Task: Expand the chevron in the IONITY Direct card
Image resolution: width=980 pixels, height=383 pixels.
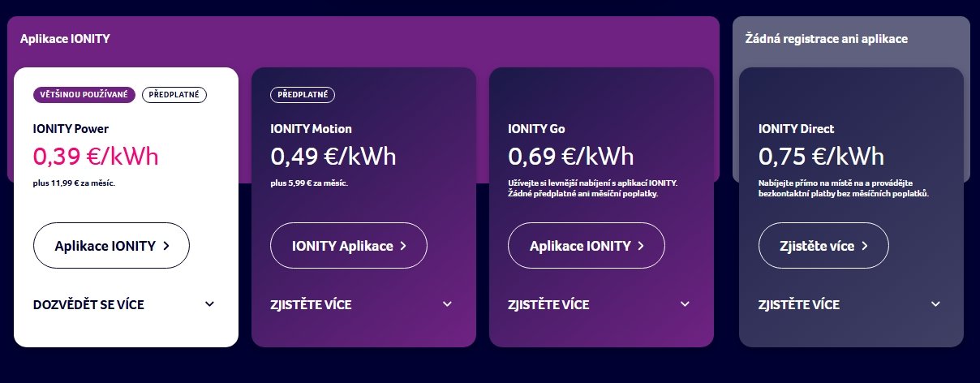Action: [935, 304]
